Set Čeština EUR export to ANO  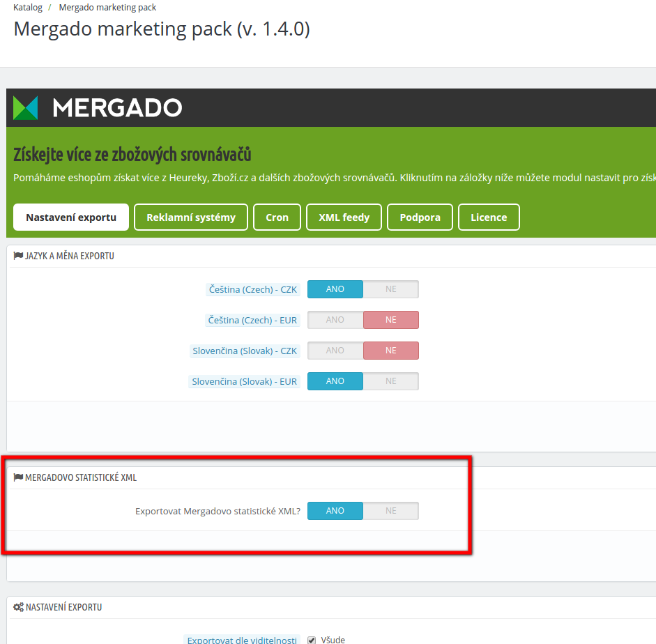(335, 319)
